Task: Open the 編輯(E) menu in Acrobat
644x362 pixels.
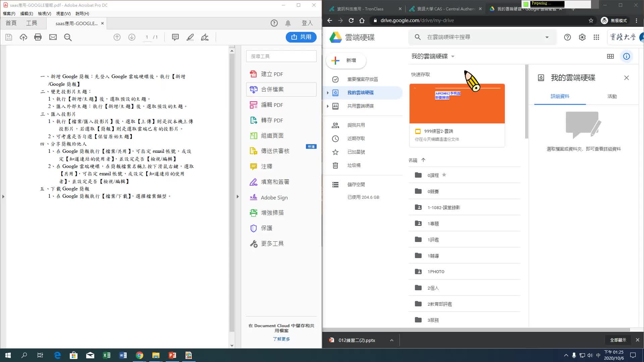Action: point(26,14)
